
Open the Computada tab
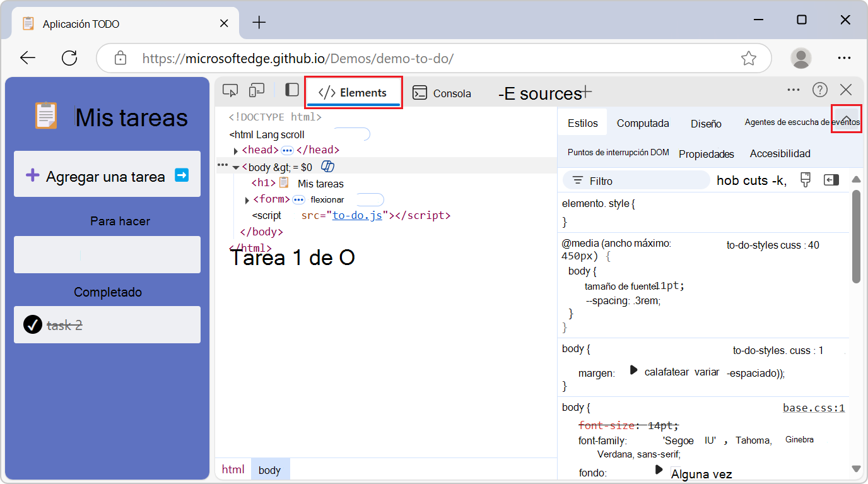[x=643, y=124]
